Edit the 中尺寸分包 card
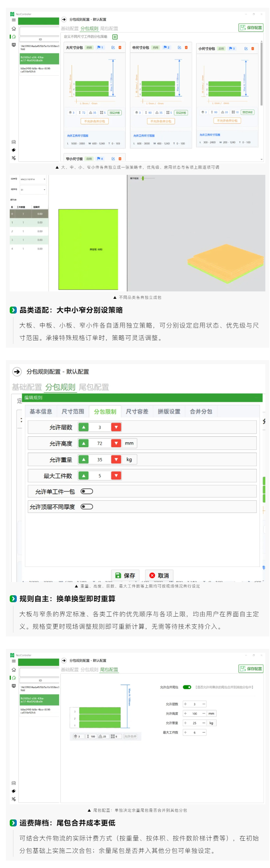 pyautogui.click(x=179, y=47)
